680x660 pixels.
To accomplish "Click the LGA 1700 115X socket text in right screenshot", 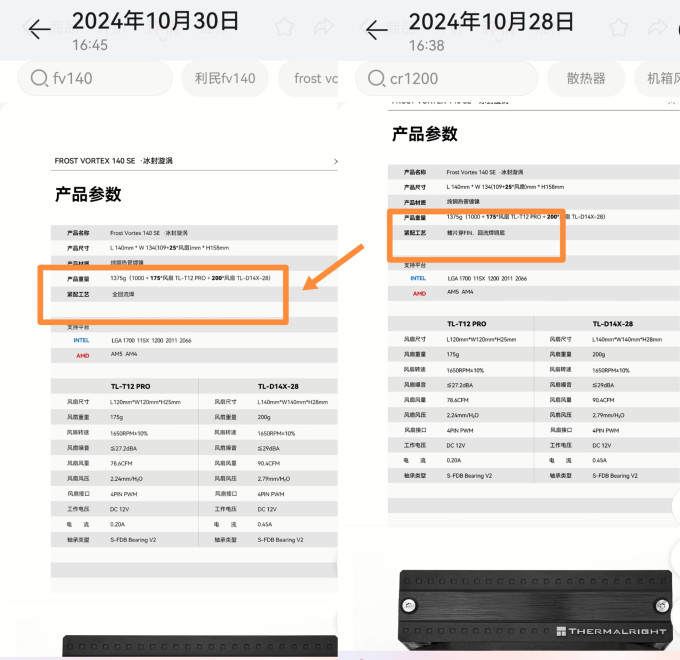I will [x=487, y=278].
